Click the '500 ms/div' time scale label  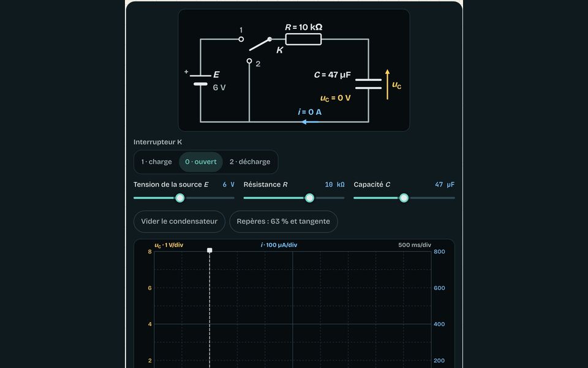click(415, 245)
